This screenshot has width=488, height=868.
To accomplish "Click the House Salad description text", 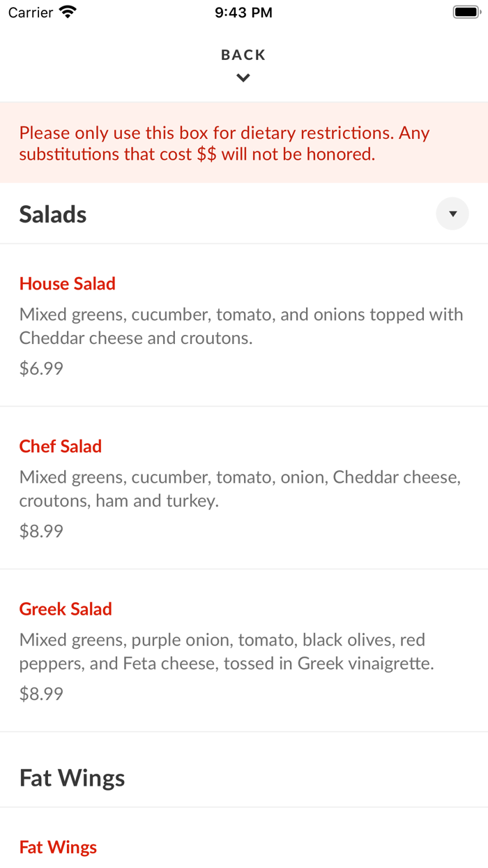I will click(x=241, y=326).
